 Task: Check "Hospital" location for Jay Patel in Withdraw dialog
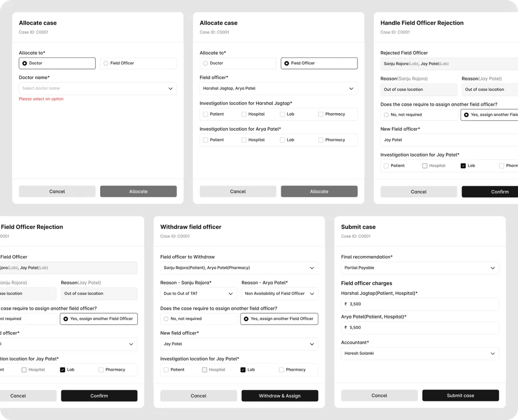click(x=214, y=369)
